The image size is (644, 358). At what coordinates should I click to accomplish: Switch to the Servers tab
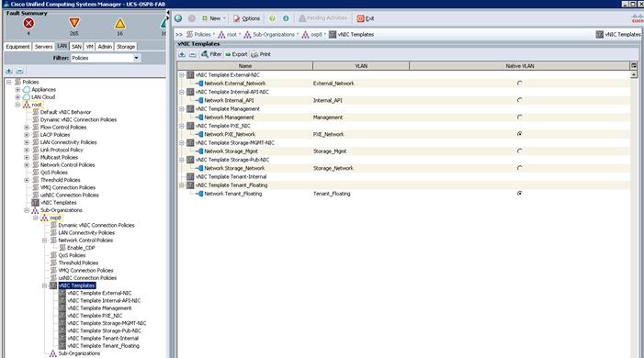coord(43,47)
